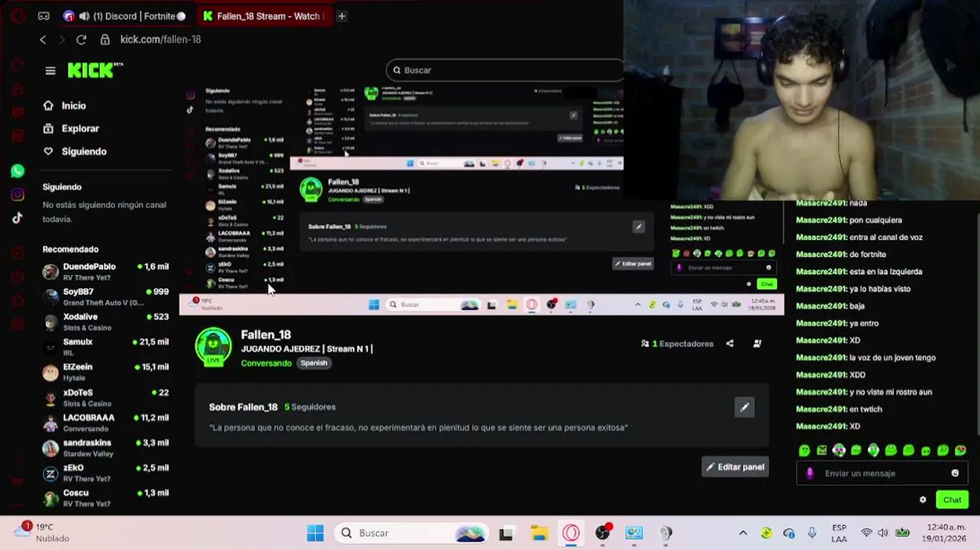
Task: Click the taskbar volume icon
Action: click(x=883, y=533)
